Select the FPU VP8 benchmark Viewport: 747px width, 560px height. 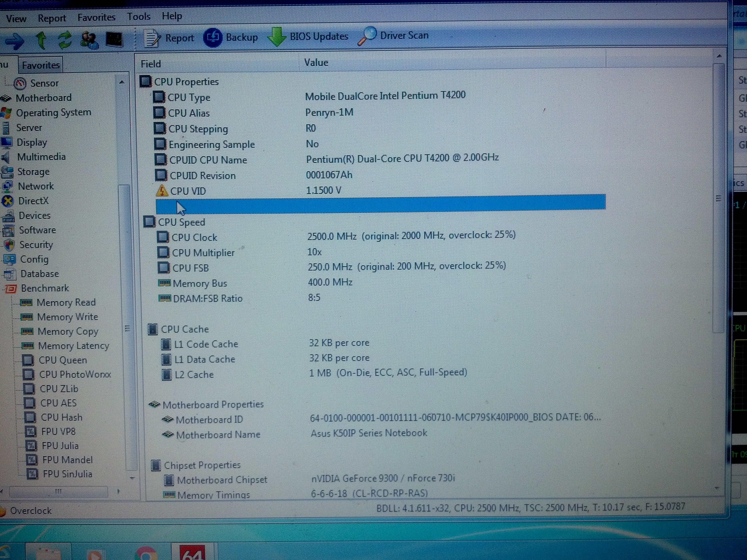58,432
